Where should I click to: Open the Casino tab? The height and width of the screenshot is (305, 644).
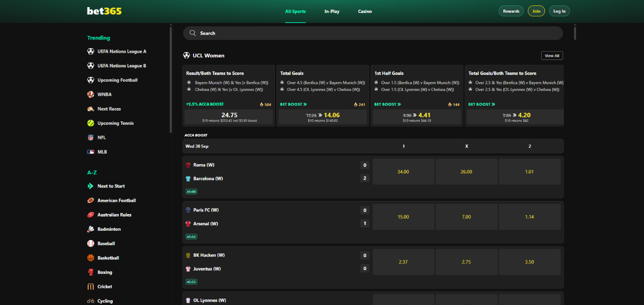coord(365,11)
